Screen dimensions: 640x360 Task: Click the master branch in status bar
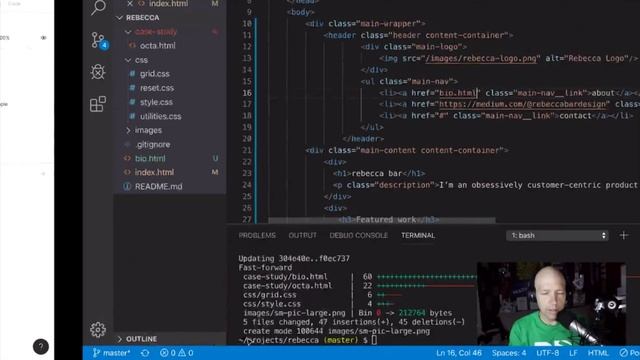(x=111, y=353)
